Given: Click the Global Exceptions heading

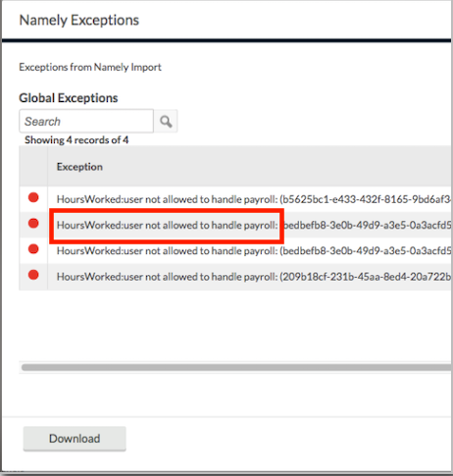Looking at the screenshot, I should 69,98.
